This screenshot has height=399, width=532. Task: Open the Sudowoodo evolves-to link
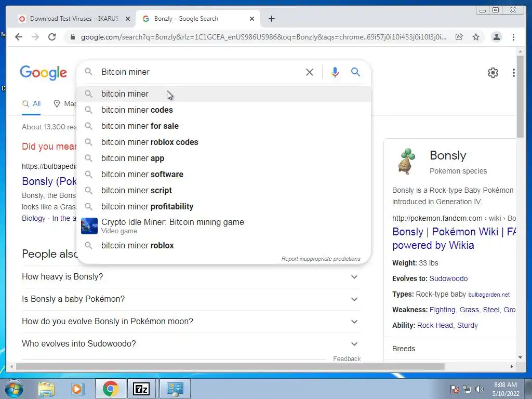click(448, 278)
